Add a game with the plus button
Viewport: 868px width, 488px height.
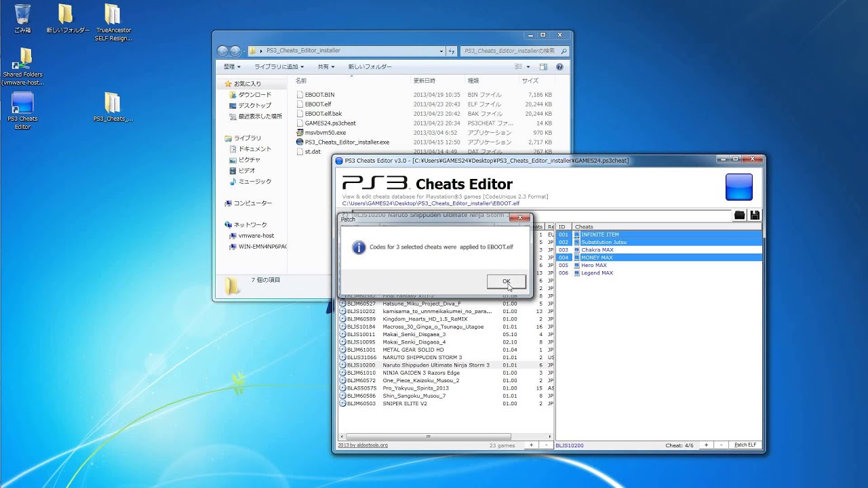pos(531,445)
